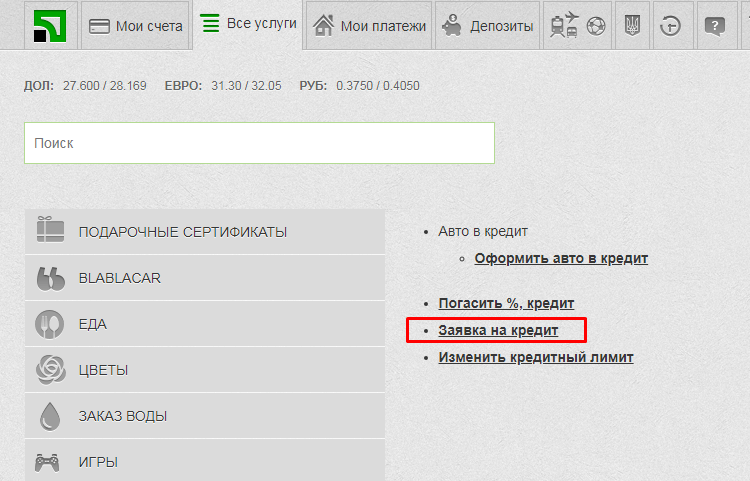The image size is (750, 481).
Task: Open the train and plane tickets icon
Action: tap(564, 25)
